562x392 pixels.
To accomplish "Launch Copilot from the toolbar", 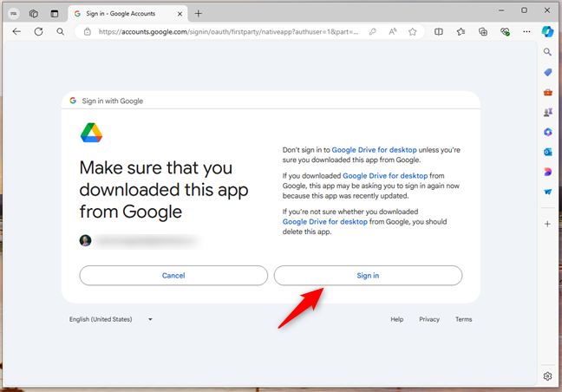I will pyautogui.click(x=547, y=31).
